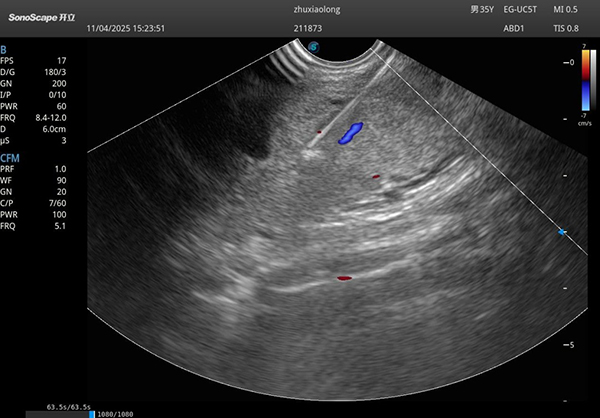Click the blue focus position arrow marker

[562, 232]
